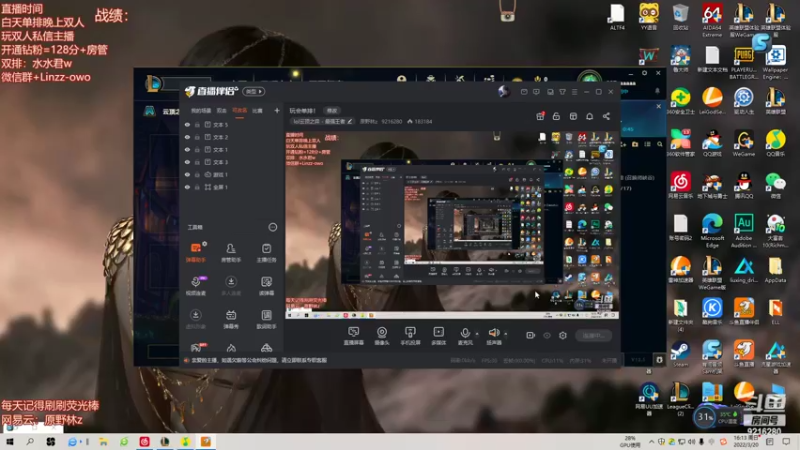Show hidden system tray icons
800x450 pixels.
click(652, 442)
